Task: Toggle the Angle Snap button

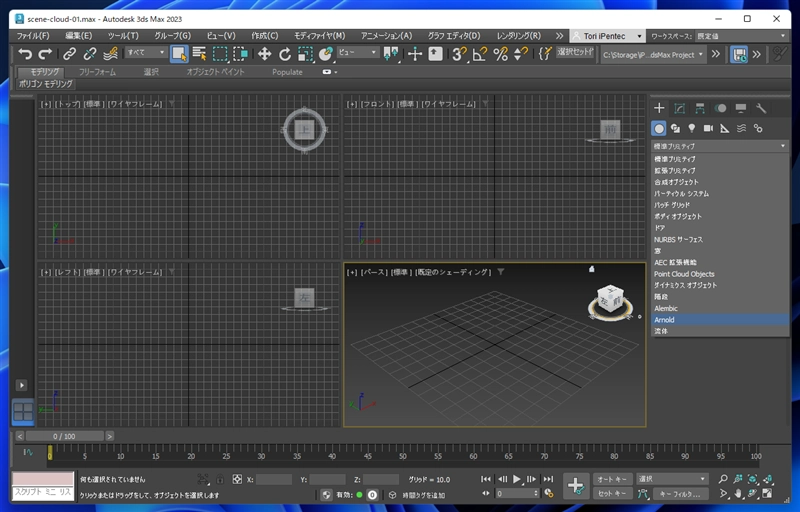Action: [x=480, y=54]
